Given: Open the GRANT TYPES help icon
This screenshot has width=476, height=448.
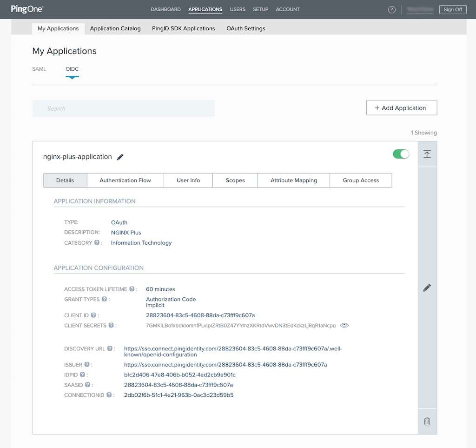Looking at the screenshot, I should tap(104, 299).
